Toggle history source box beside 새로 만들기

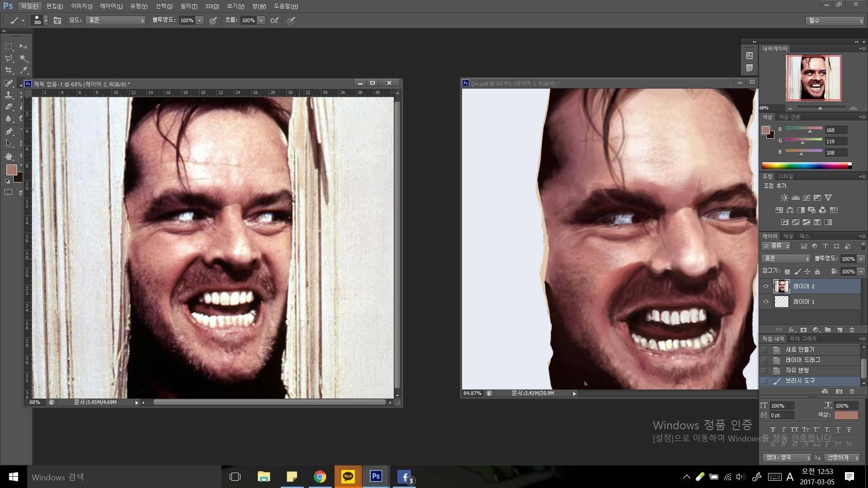(764, 350)
